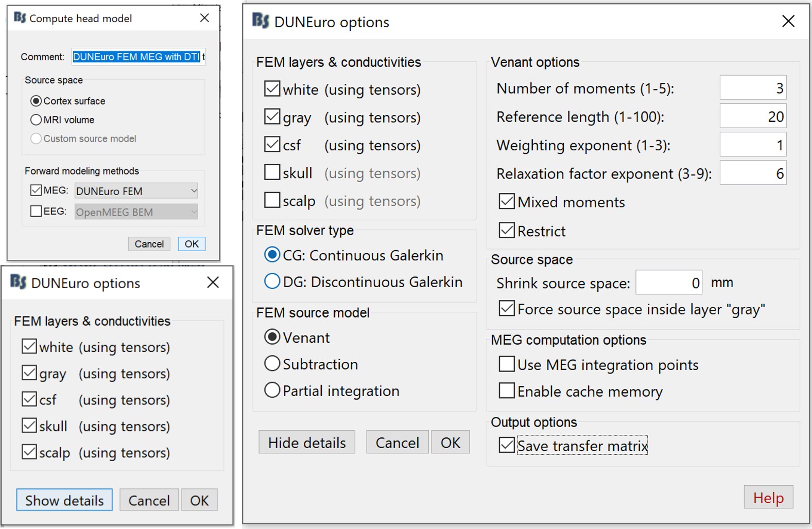
Task: Click Cancel in the Compute head model dialog
Action: click(149, 244)
